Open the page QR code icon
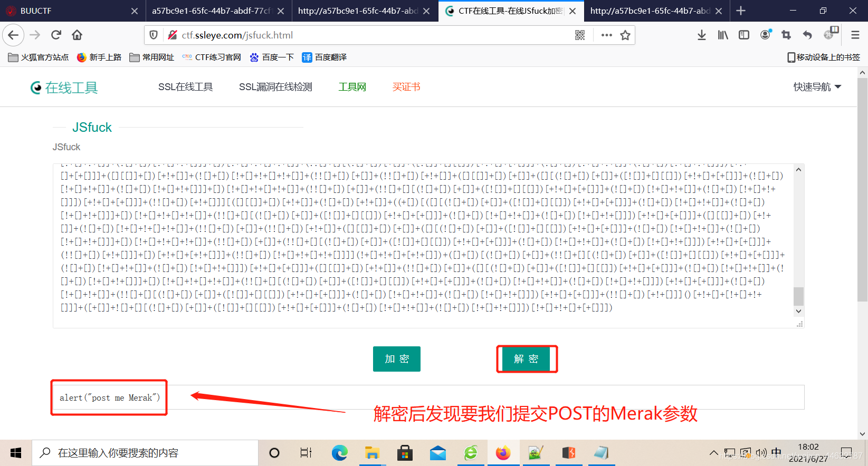 [580, 35]
